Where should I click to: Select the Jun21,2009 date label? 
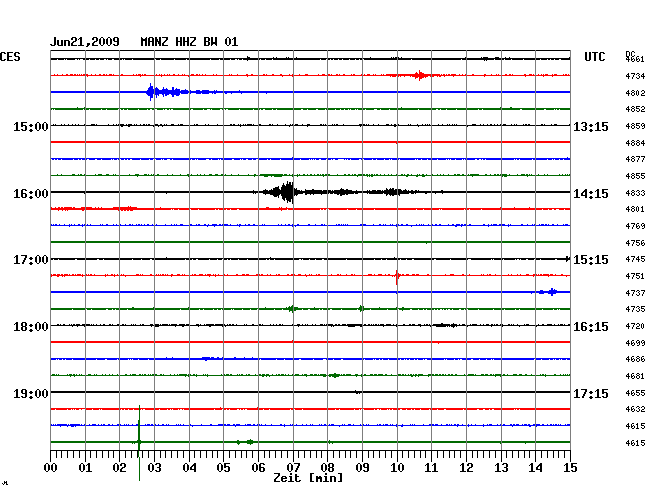85,42
